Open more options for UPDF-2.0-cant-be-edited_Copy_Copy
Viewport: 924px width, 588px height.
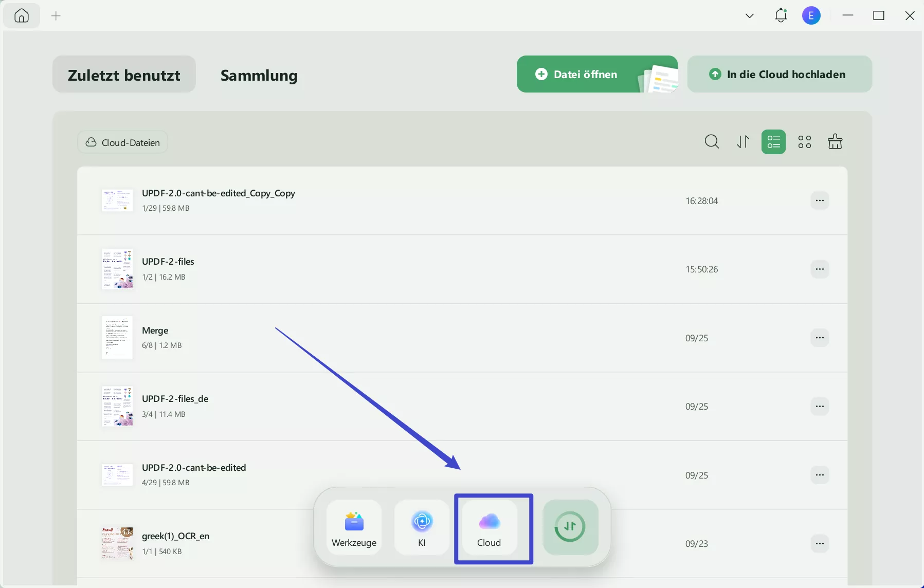820,200
